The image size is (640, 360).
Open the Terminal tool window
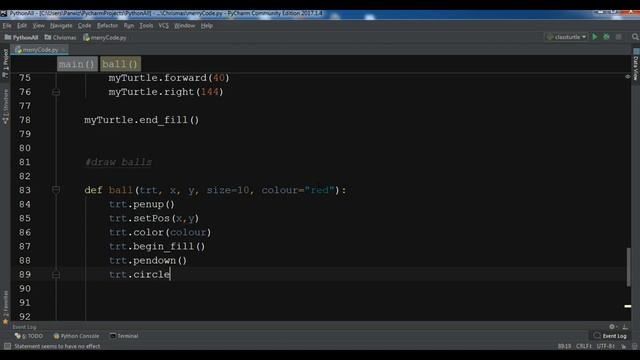124,336
